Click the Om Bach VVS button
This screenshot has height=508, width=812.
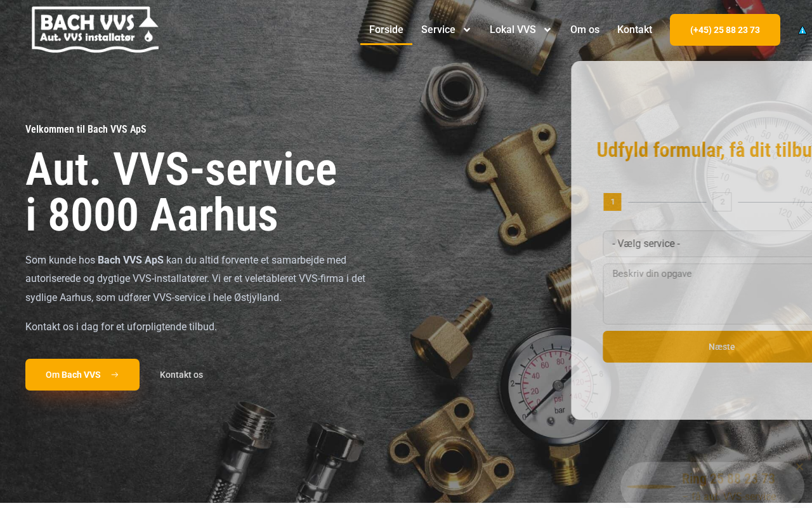82,375
